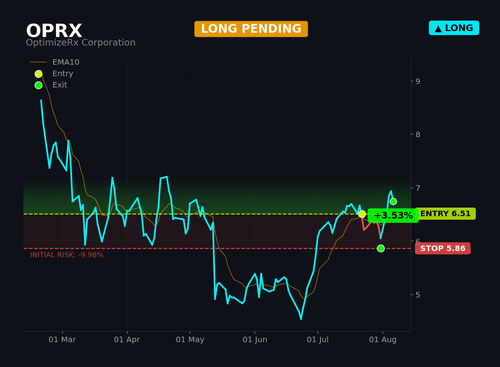Click the 01 Mar axis label
The image size is (500, 367).
tap(62, 340)
